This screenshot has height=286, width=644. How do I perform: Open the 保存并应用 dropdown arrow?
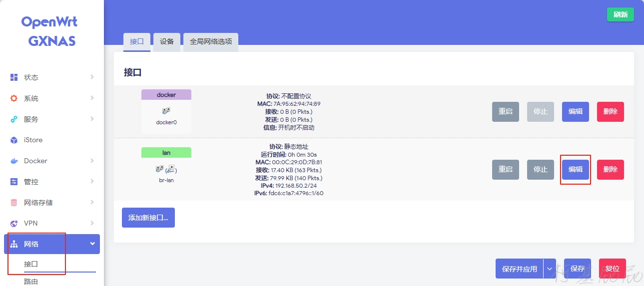point(550,269)
